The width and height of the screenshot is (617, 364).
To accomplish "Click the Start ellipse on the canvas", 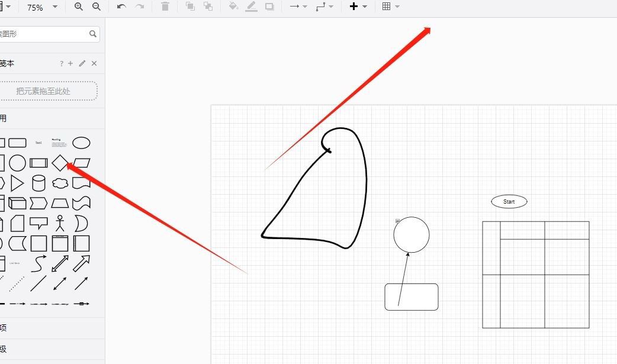I will click(509, 201).
